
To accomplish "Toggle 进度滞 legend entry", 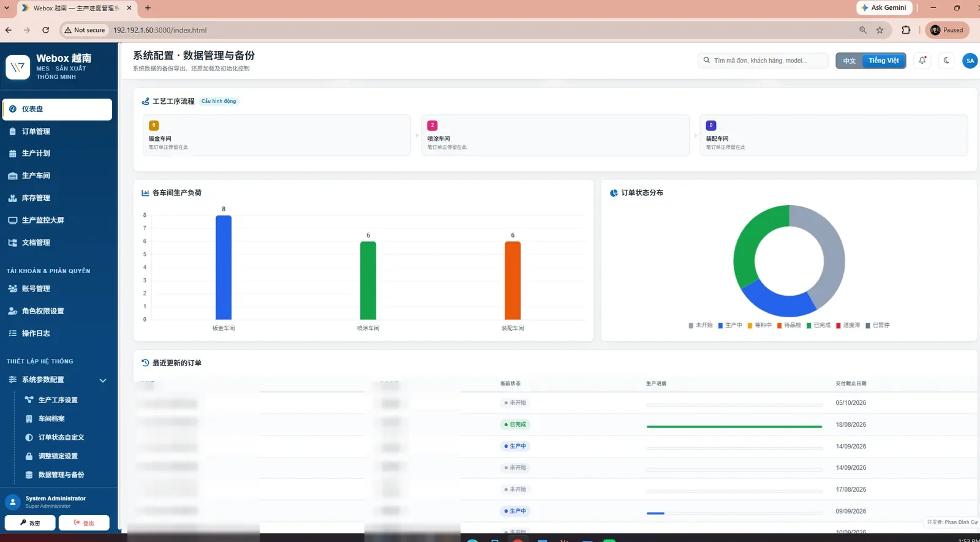I will pos(848,325).
